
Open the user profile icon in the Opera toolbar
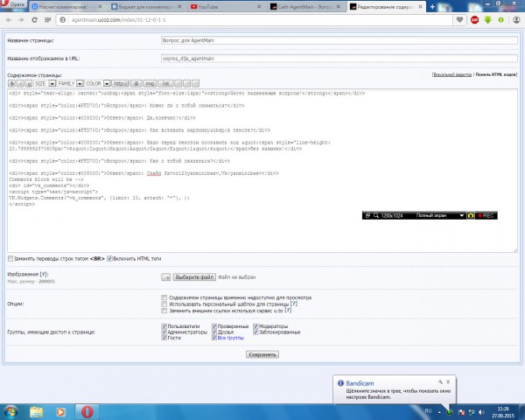tap(517, 20)
